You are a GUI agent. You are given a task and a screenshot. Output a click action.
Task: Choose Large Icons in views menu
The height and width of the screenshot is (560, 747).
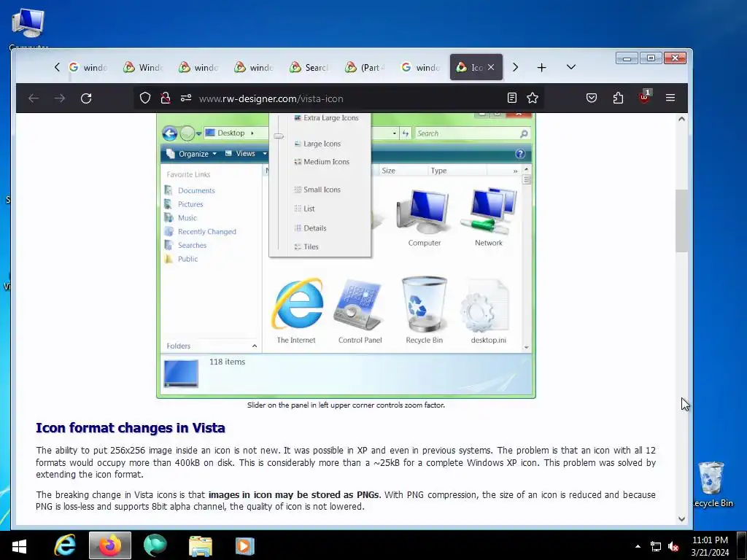click(x=318, y=144)
